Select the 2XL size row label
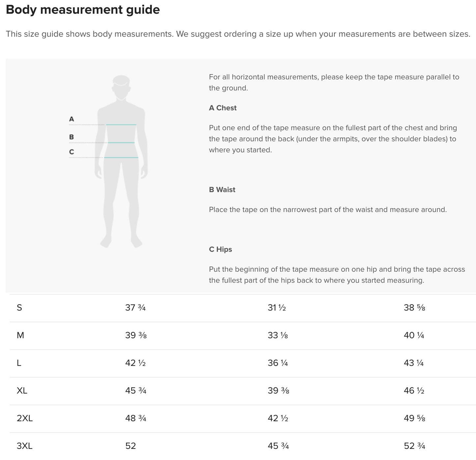Screen dimensions: 476x460 25,418
